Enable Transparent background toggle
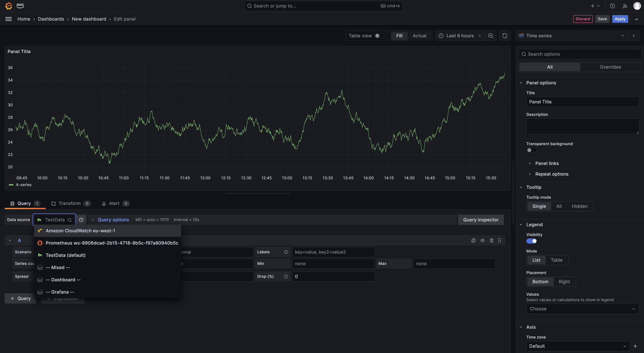 (531, 150)
